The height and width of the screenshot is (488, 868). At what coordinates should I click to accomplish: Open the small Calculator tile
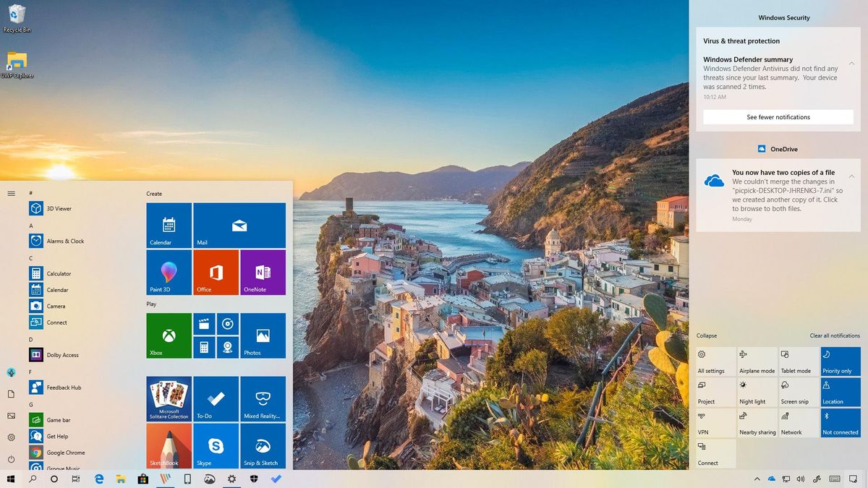[x=204, y=347]
